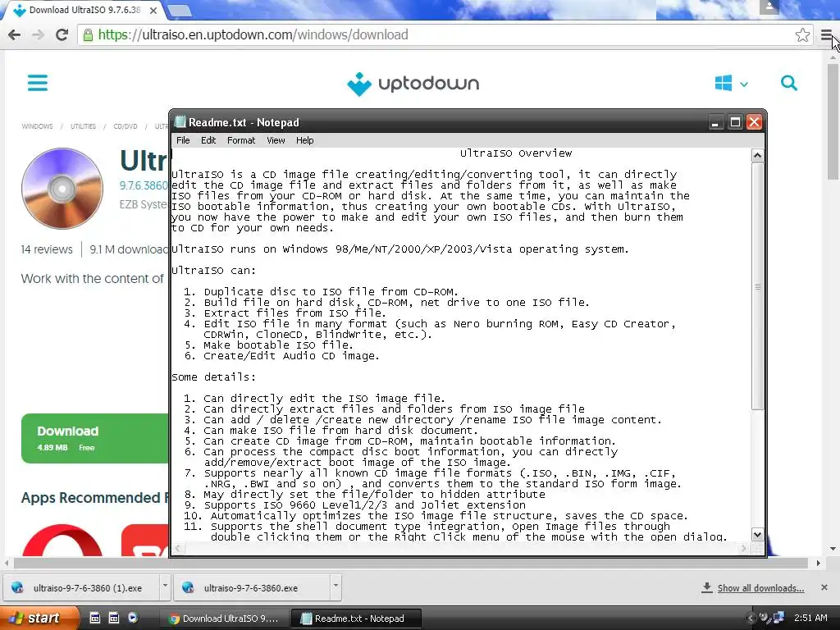840x630 pixels.
Task: Click the secure lock icon in address bar
Action: click(x=88, y=35)
